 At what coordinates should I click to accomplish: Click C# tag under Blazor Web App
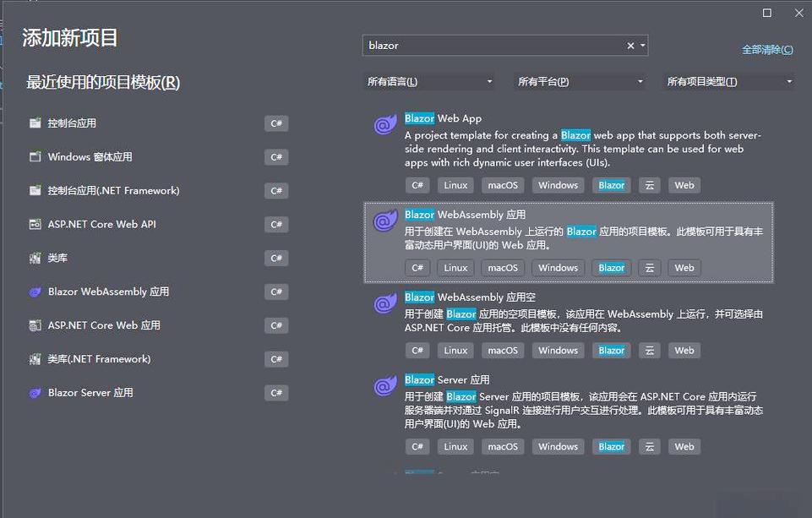[417, 185]
